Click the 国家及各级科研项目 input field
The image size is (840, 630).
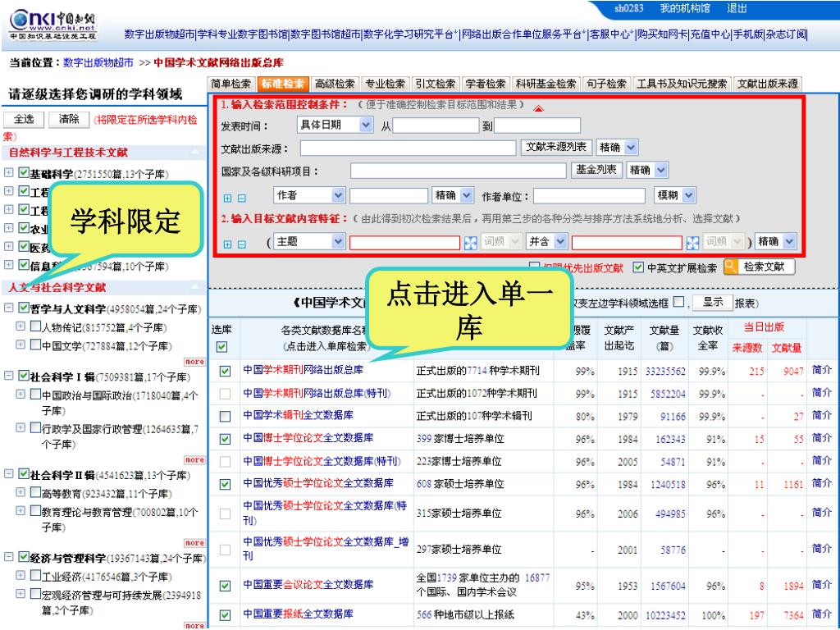(x=459, y=171)
